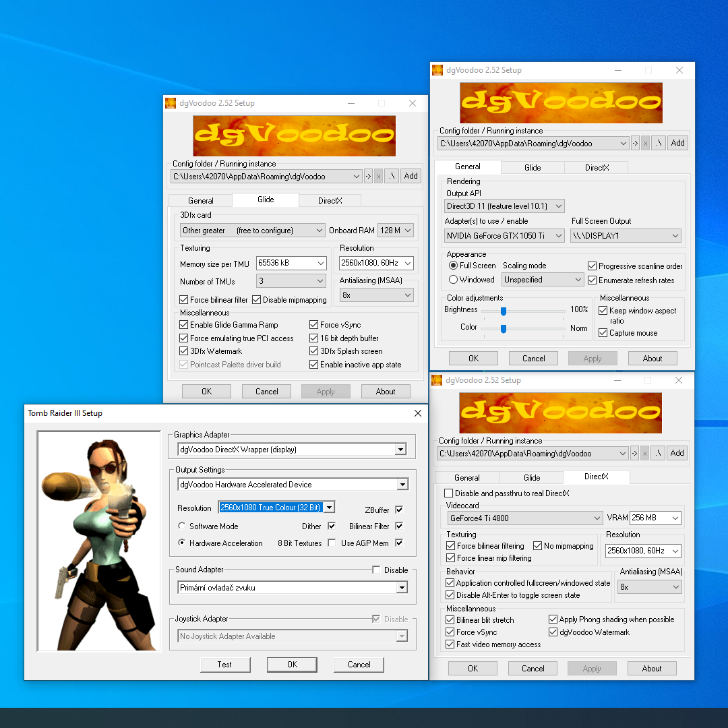Screen dimensions: 728x728
Task: Click the '.\' button in Glide window
Action: [x=392, y=177]
